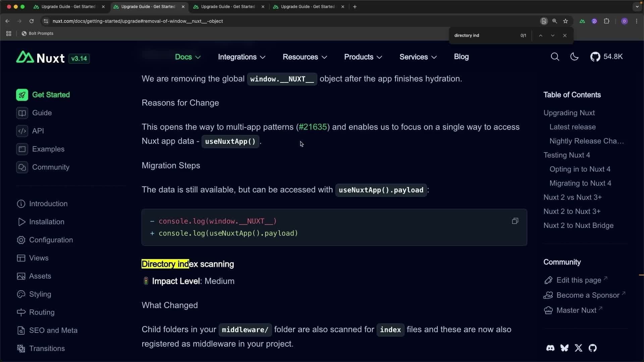Open the apps grid in bookmarks bar
The width and height of the screenshot is (644, 362).
pyautogui.click(x=9, y=34)
